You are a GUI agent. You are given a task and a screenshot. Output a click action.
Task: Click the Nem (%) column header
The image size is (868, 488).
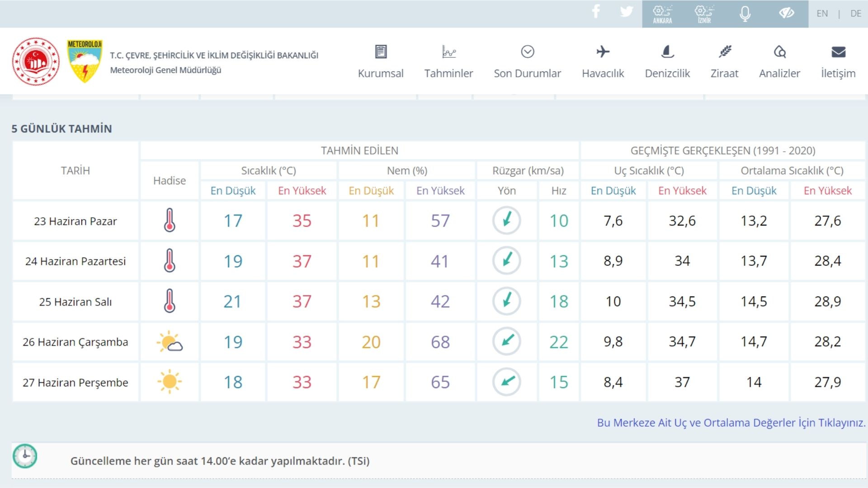[407, 170]
